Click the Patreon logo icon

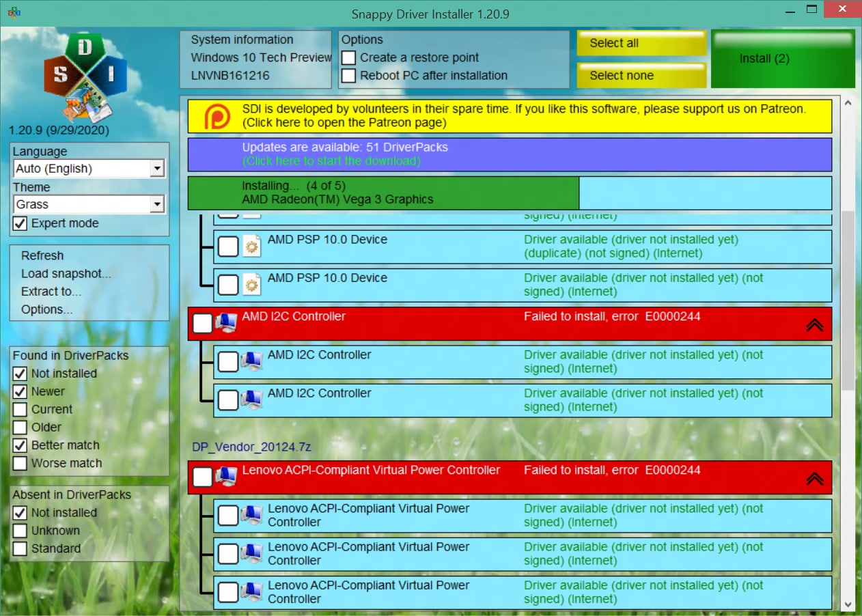(217, 116)
